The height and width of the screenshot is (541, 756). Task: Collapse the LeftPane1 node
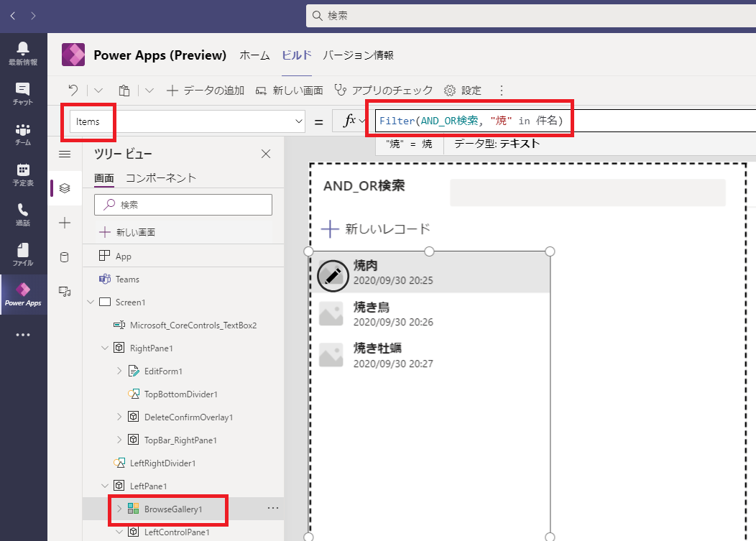point(105,486)
